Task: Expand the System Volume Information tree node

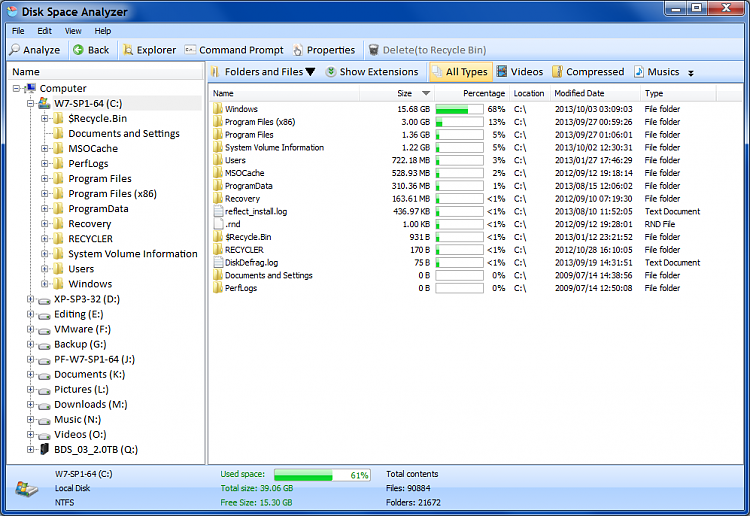Action: 44,254
